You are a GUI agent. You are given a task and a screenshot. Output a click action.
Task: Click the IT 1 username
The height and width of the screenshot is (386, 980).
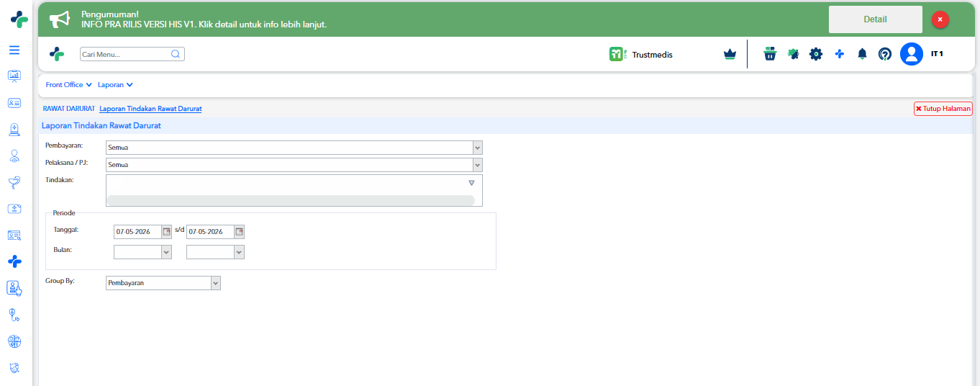(x=937, y=54)
